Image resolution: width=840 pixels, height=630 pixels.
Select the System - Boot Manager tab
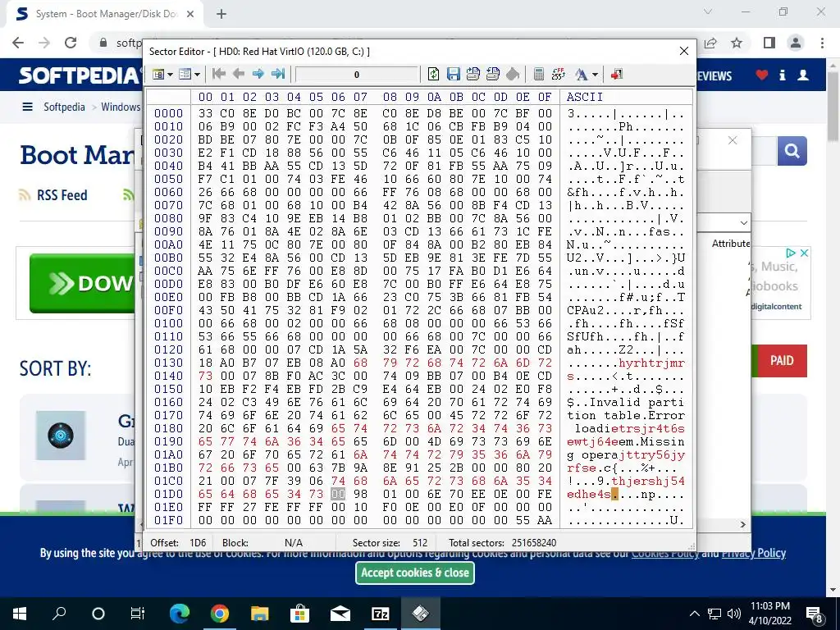click(105, 15)
